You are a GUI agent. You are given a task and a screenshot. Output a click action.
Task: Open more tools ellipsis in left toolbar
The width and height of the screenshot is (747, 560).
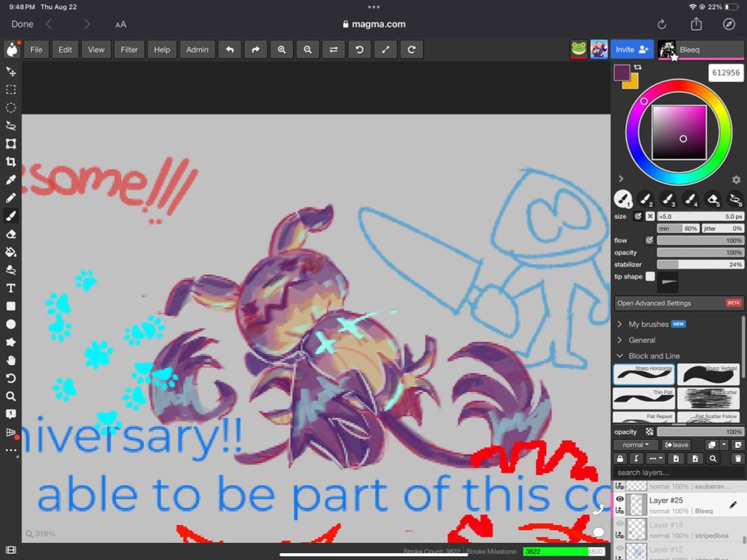coord(10,450)
